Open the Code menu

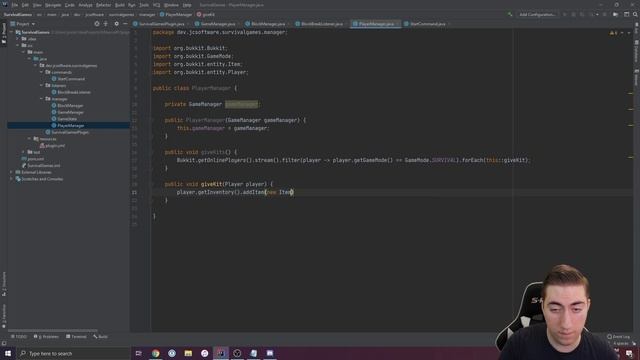coord(70,5)
